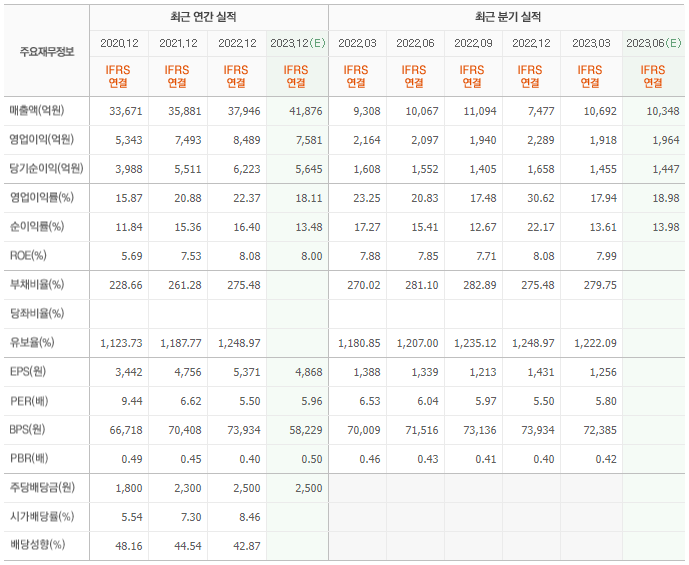Click the payout ratio value 48.16
Viewport: 689px width, 565px height.
tap(129, 546)
